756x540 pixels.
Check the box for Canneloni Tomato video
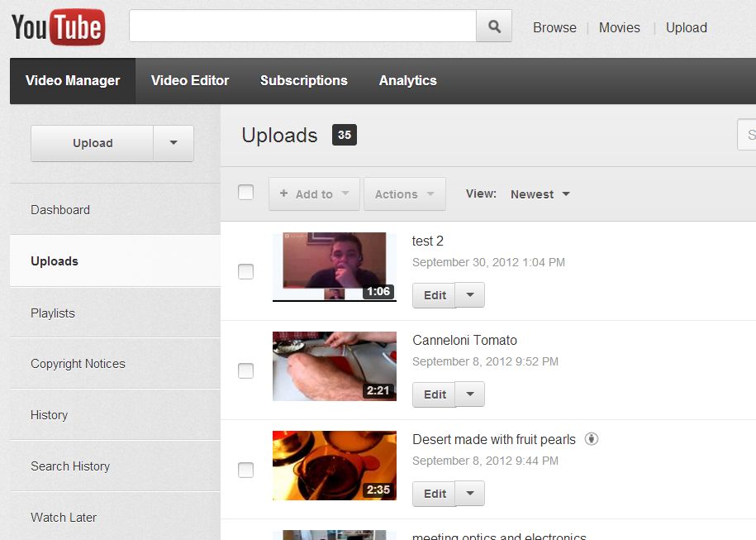246,370
